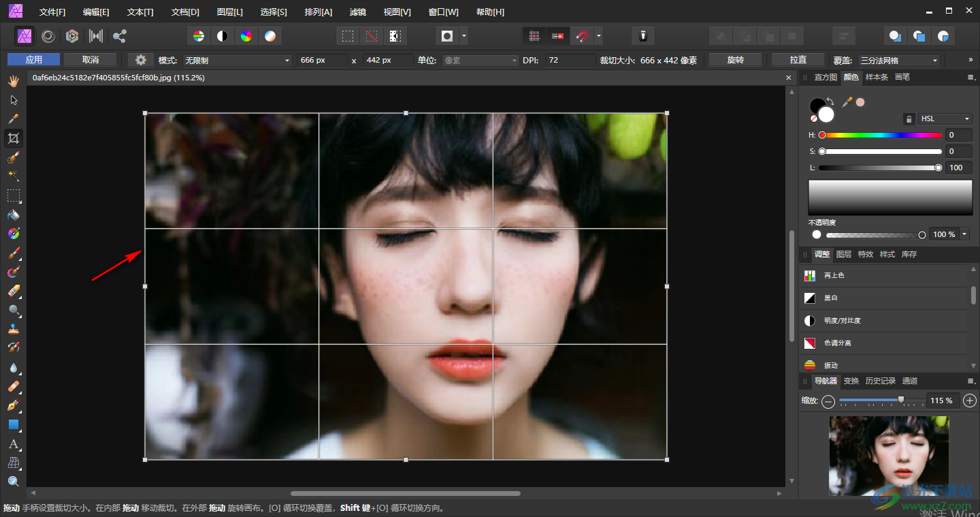Click the Invert Selection toolbar icon

395,36
